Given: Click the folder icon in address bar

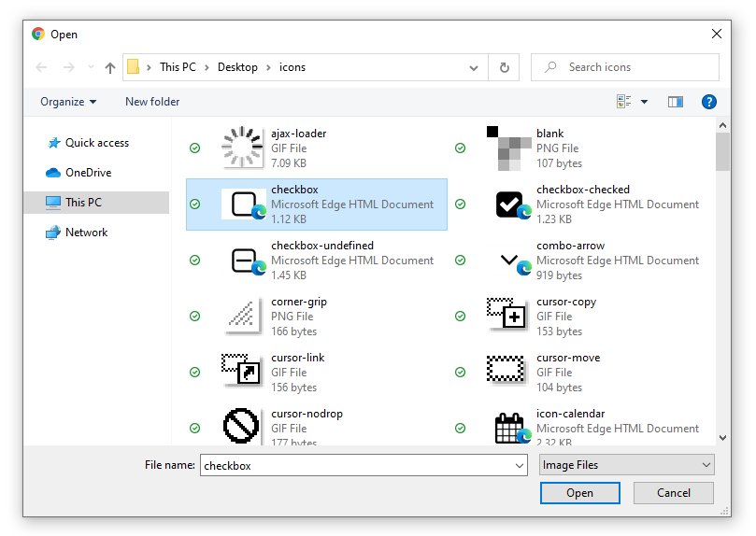Looking at the screenshot, I should (x=133, y=67).
